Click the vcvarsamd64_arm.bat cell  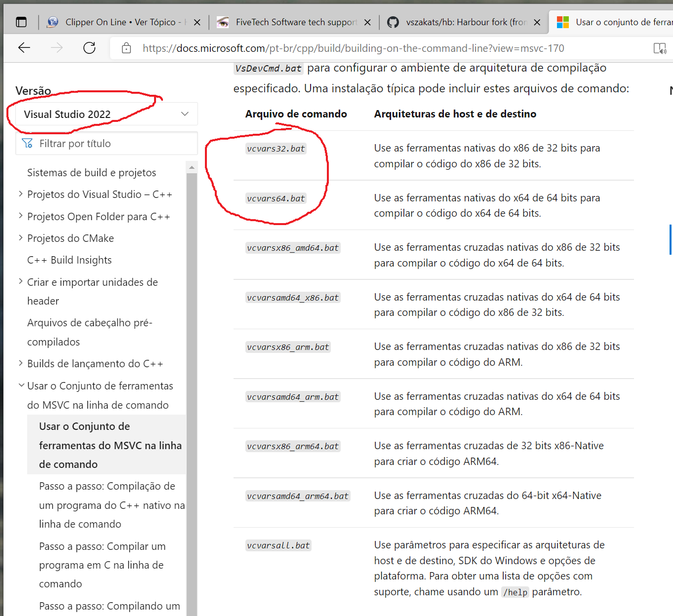point(293,397)
